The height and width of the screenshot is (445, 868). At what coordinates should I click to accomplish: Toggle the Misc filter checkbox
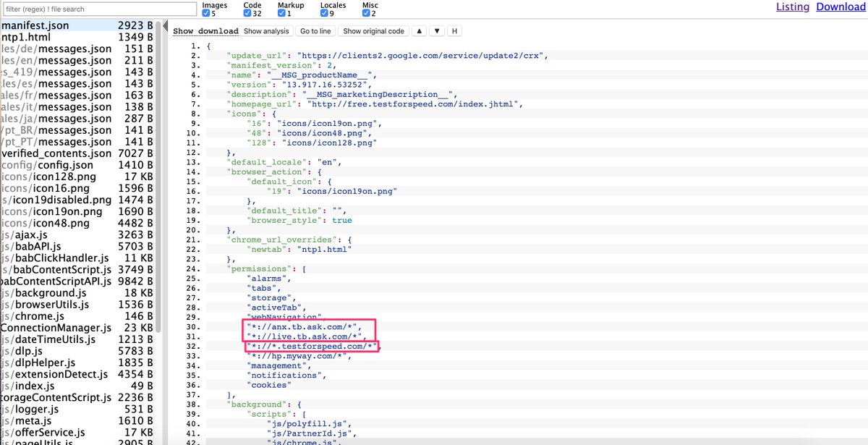pos(366,14)
